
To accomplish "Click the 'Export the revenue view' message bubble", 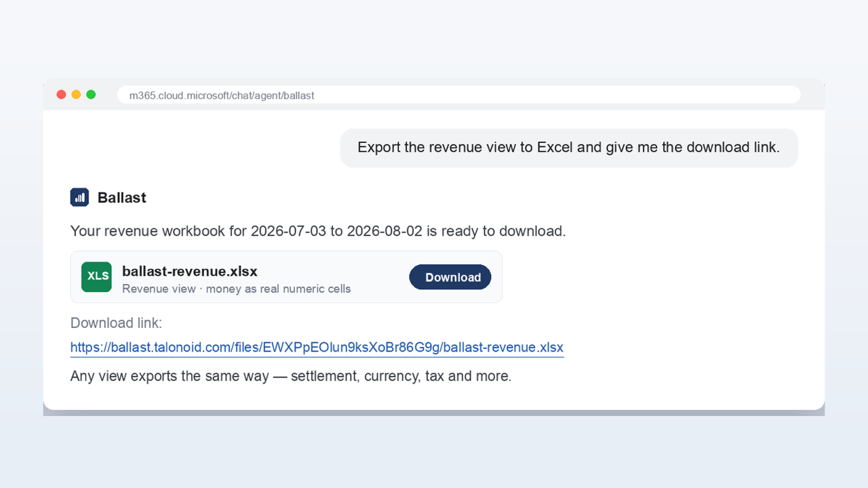I will point(569,148).
